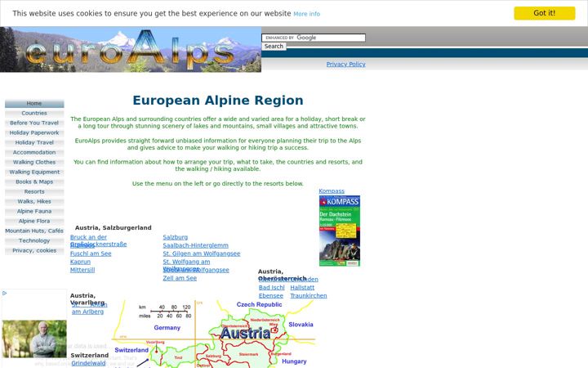Click the Kompass Der Dachstein map cover
Screen dimensions: 588x368
[340, 231]
